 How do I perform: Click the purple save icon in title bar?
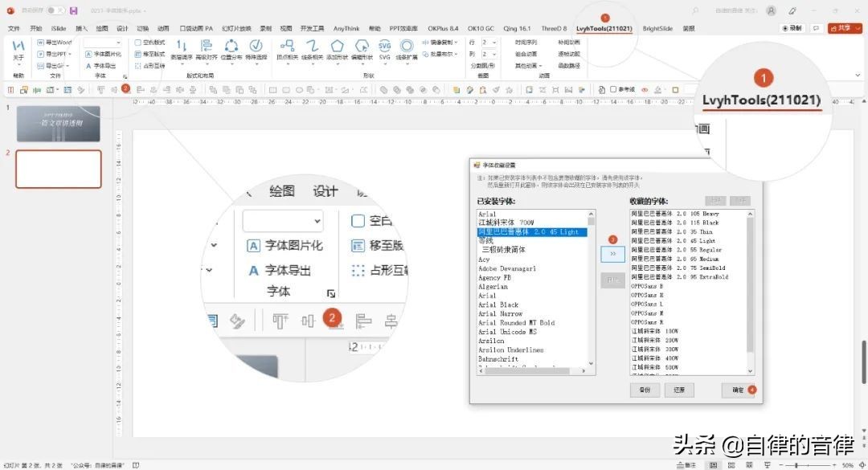[74, 10]
